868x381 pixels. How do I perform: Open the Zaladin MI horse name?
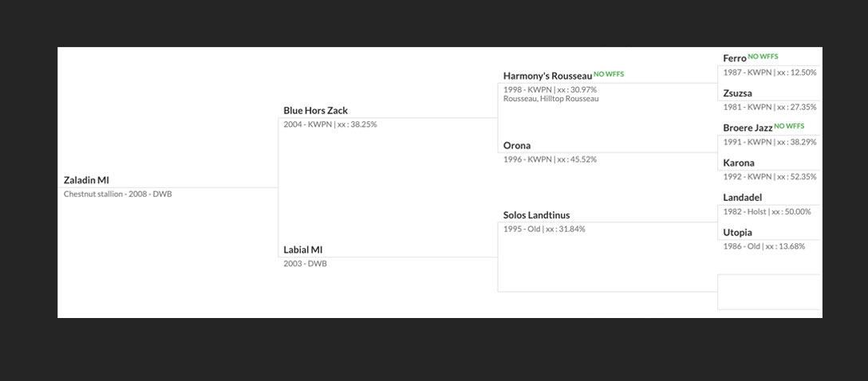coord(86,180)
